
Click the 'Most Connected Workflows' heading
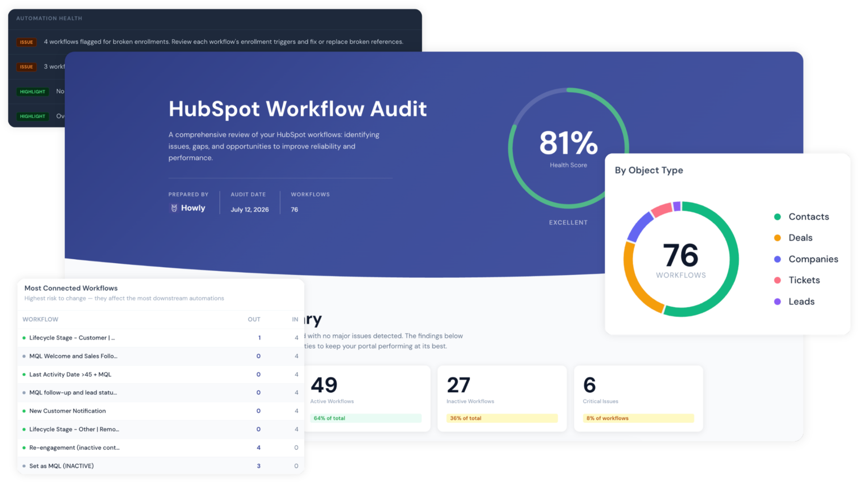[x=71, y=288]
